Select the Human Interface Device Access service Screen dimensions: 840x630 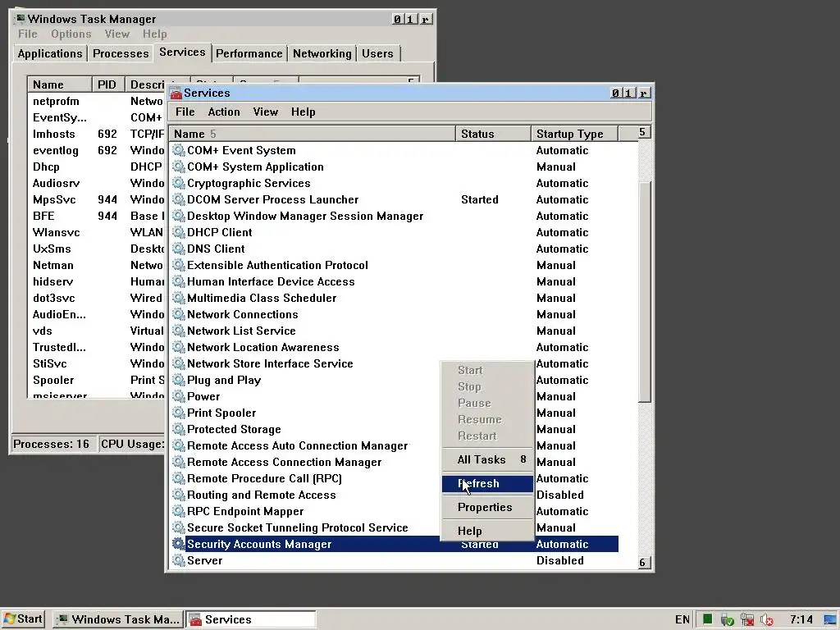tap(394, 282)
